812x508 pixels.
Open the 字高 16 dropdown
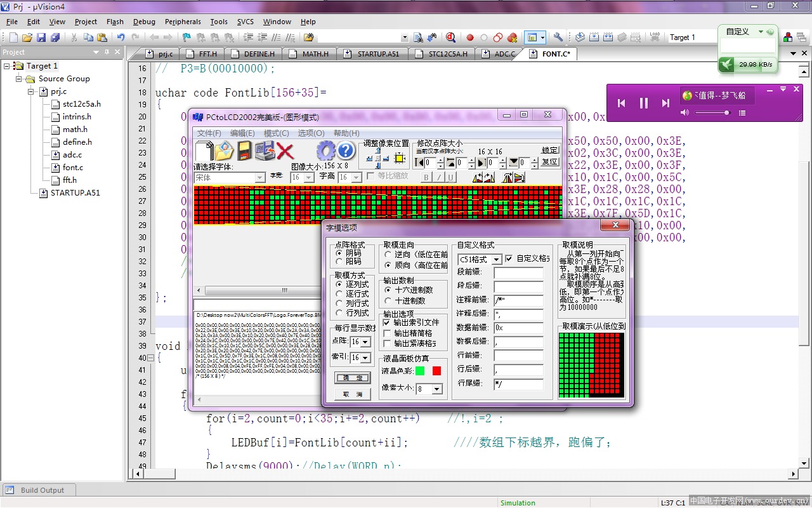point(355,178)
